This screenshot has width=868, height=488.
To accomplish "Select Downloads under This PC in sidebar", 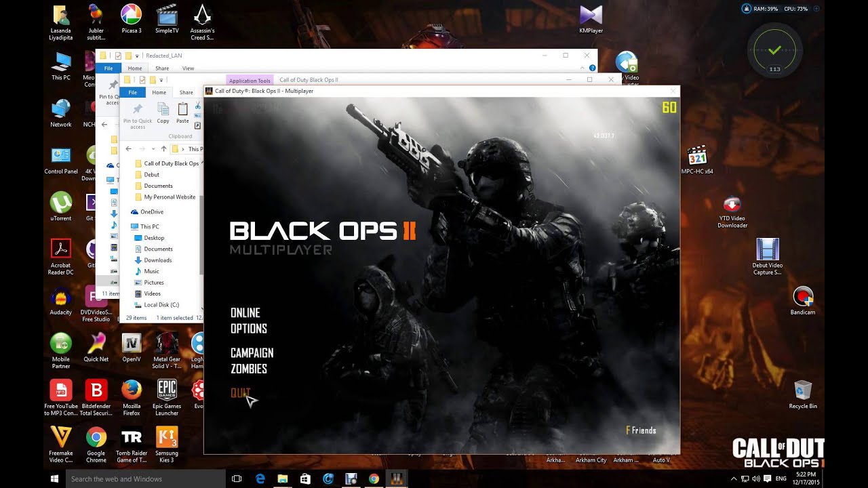I will 153,260.
